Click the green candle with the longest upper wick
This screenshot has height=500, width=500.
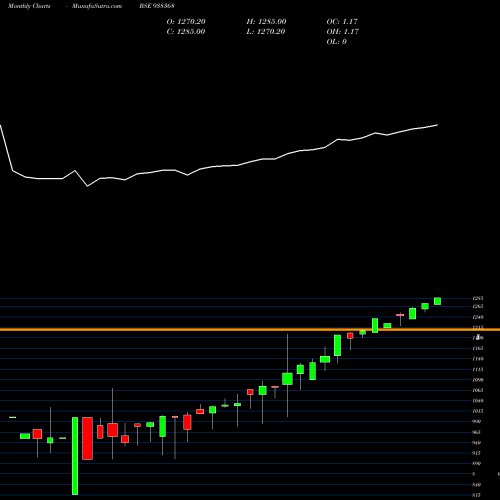point(287,379)
